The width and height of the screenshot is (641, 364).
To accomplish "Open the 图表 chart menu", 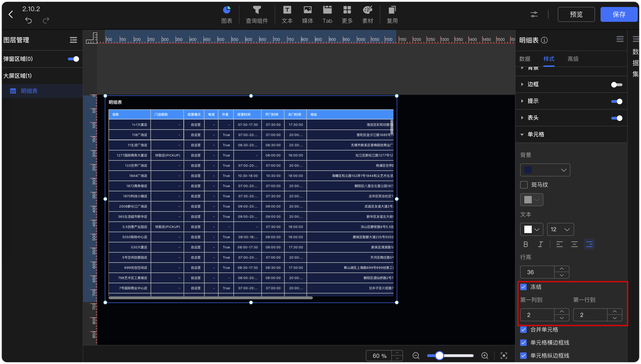I will pyautogui.click(x=227, y=14).
